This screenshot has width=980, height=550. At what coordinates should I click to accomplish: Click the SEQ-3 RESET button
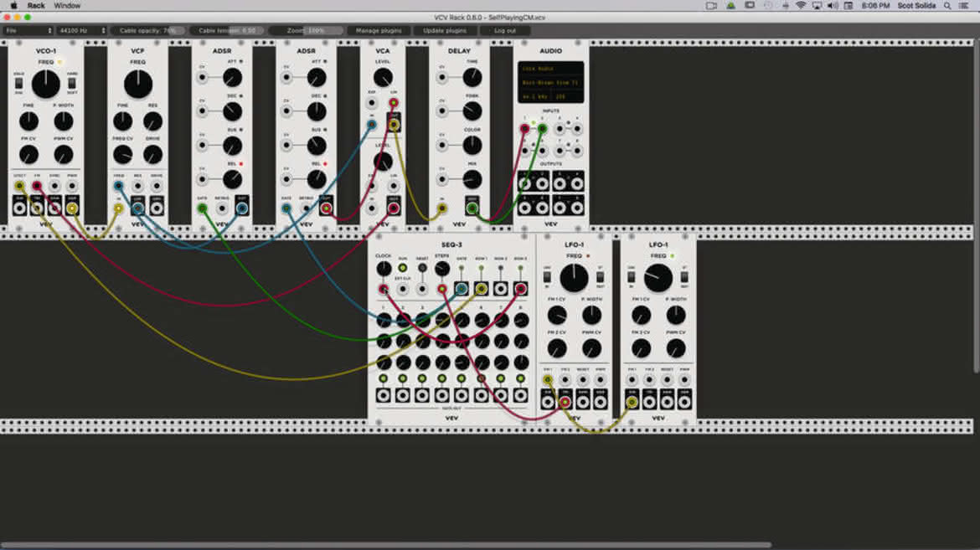point(422,268)
